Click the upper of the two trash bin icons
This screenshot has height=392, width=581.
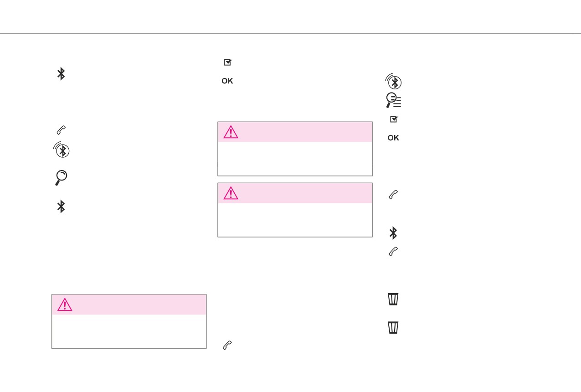393,299
